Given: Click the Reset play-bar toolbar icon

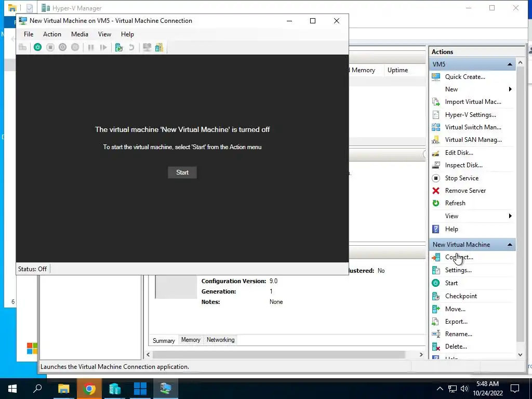Looking at the screenshot, I should (103, 47).
